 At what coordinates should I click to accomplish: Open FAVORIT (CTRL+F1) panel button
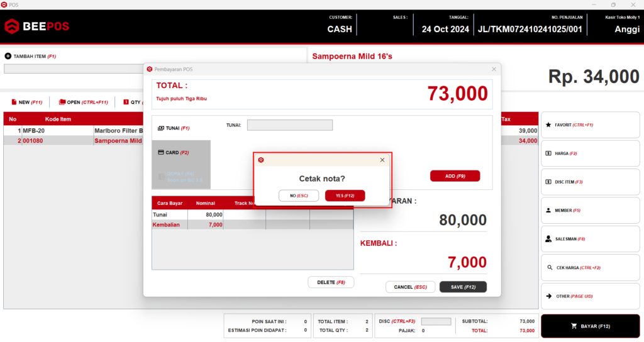[x=590, y=125]
